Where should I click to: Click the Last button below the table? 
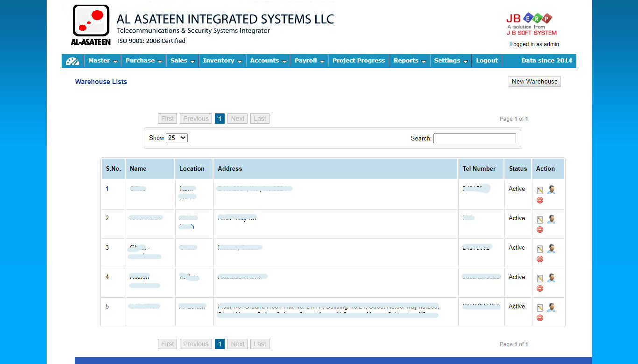[x=260, y=344]
